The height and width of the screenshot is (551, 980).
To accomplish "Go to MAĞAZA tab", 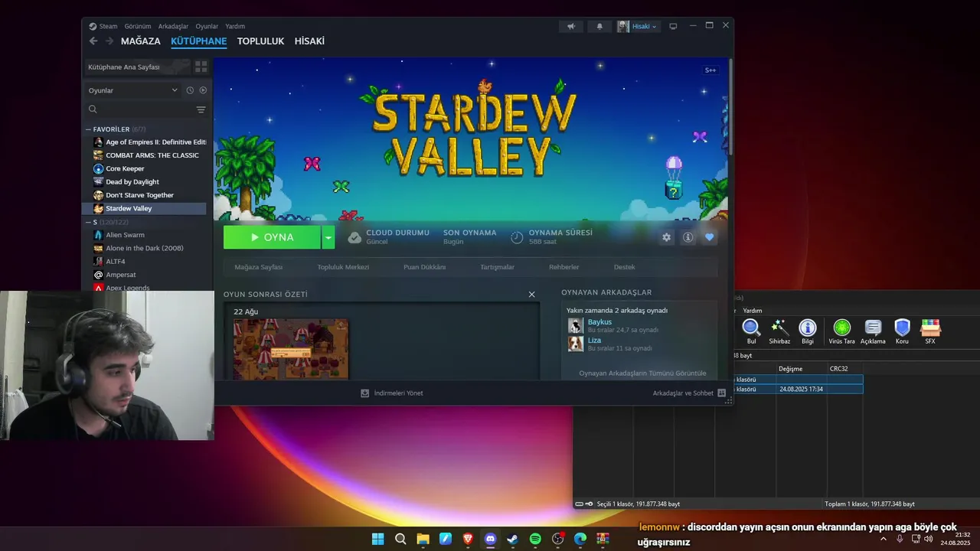I will (141, 41).
